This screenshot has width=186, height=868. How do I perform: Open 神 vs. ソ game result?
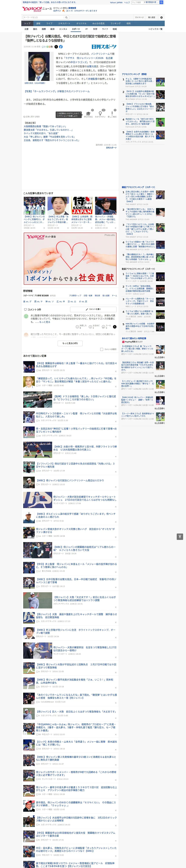pyautogui.click(x=50, y=302)
